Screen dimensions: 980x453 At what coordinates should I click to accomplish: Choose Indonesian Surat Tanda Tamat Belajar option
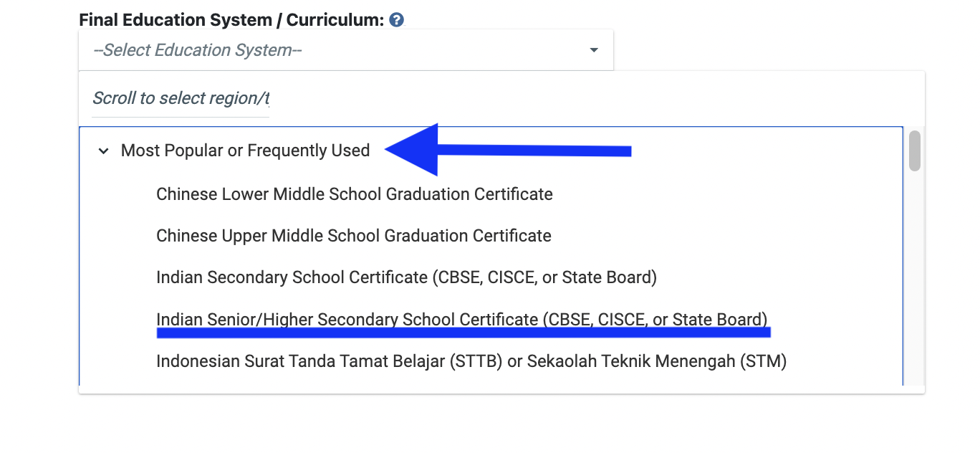471,361
